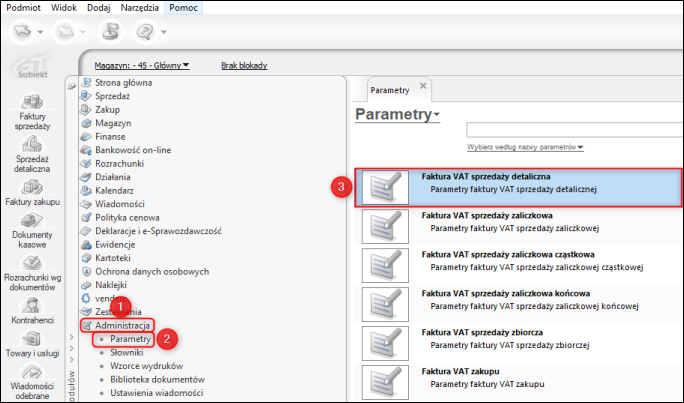The image size is (684, 403).
Task: Click the icon of Faktura VAT sprzedaży detaliczna
Action: [x=385, y=188]
